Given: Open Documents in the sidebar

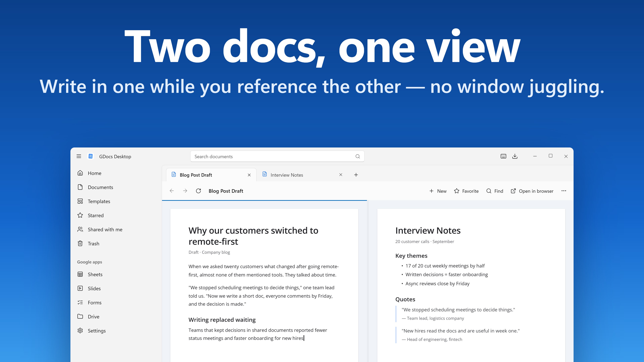Looking at the screenshot, I should point(116,187).
